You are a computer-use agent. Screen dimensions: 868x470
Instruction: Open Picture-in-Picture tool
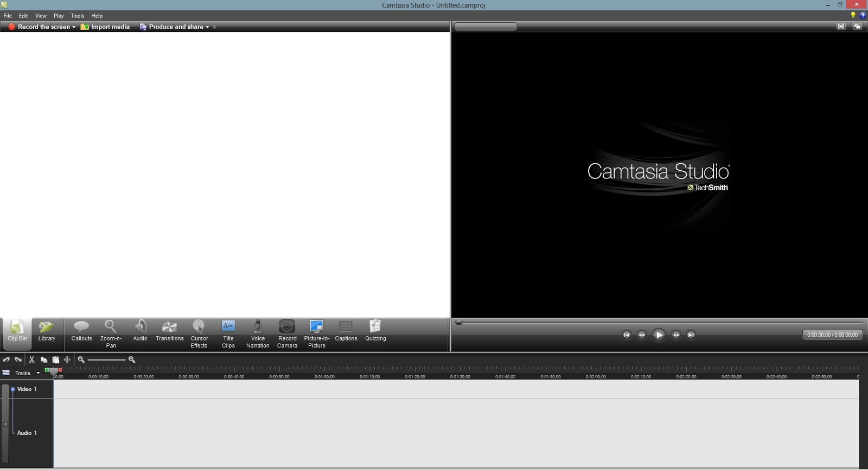(x=317, y=334)
